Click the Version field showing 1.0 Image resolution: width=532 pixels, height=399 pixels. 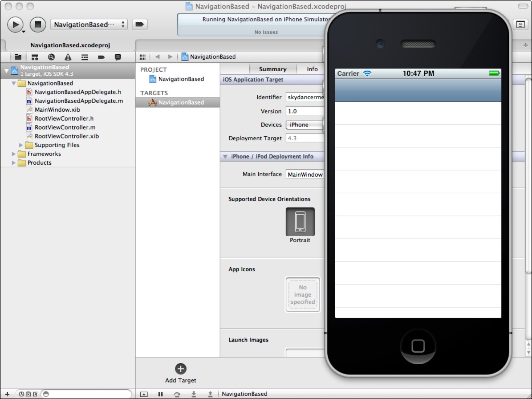click(x=305, y=111)
